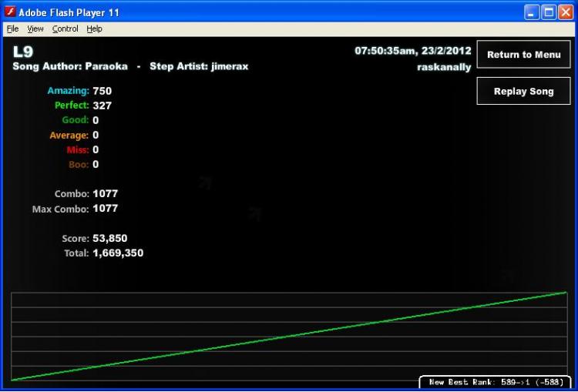The image size is (578, 392).
Task: Click the Amazing count label
Action: click(x=68, y=91)
